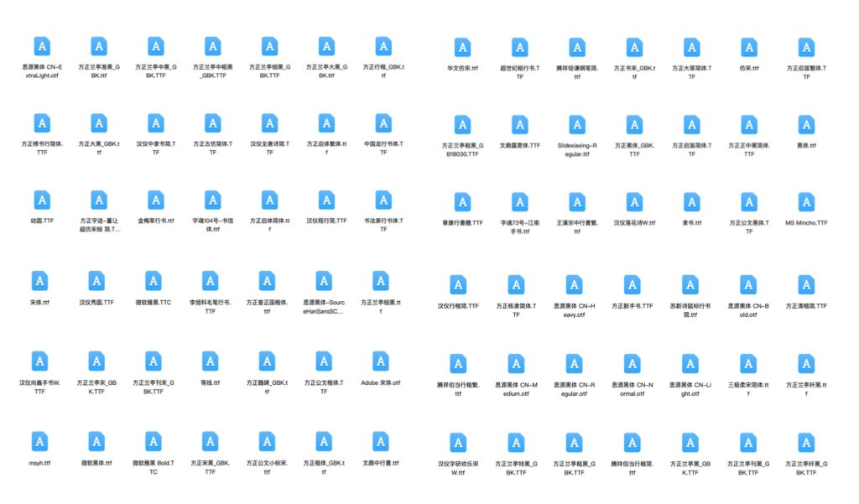Image resolution: width=859 pixels, height=504 pixels.
Task: Click the 思源黑体 CN-ExtraLight.otf file name label
Action: 40,70
